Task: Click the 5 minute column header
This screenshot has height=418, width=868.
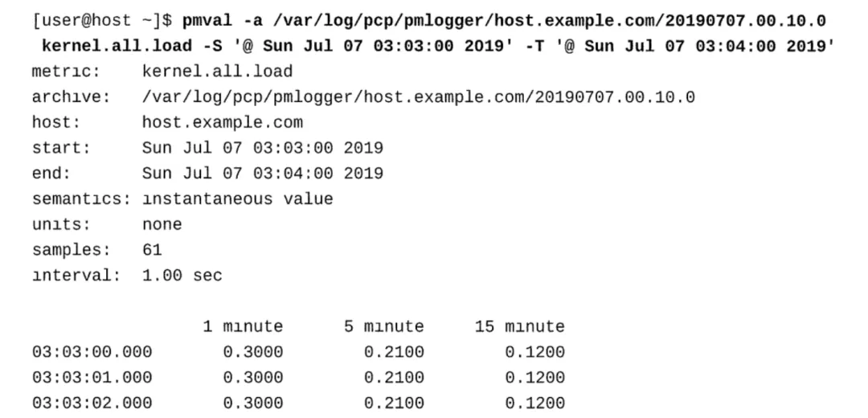Action: [383, 326]
